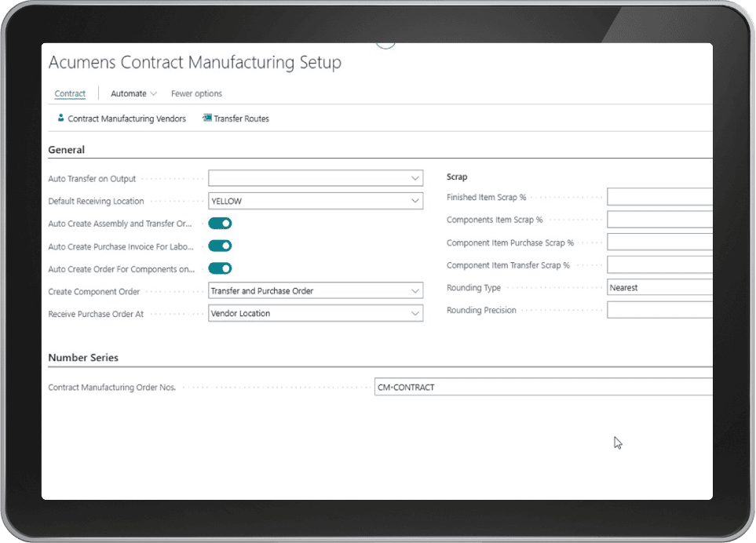Click the Rounding Precision field

(659, 310)
